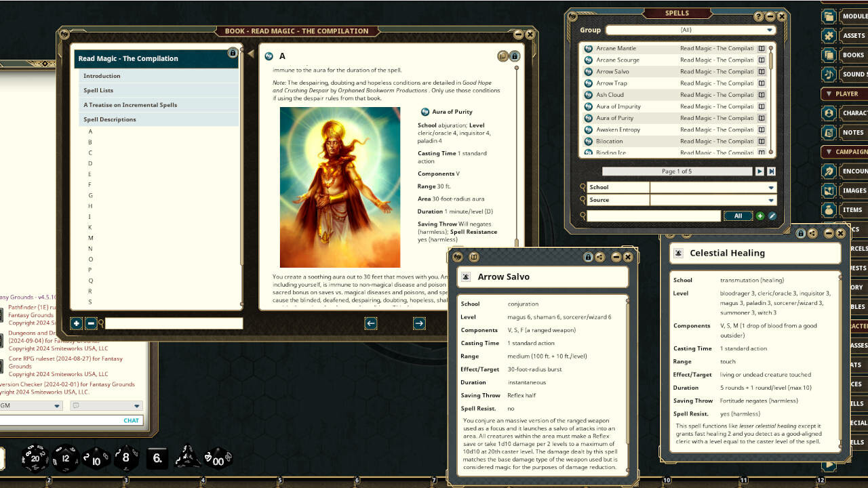Toggle lock on Celestial Healing window
This screenshot has width=868, height=488.
pos(800,233)
